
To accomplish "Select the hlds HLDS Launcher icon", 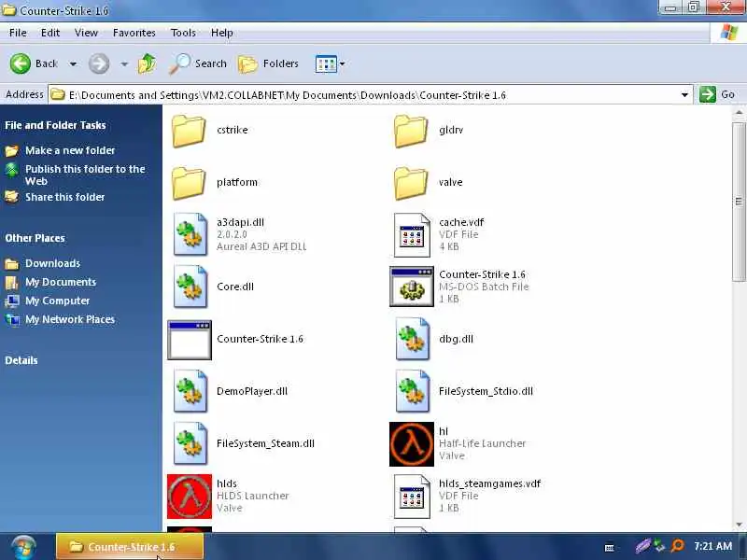I will point(190,497).
